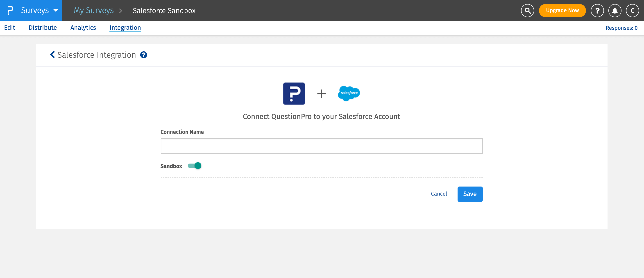Open the Integration tab

[125, 27]
